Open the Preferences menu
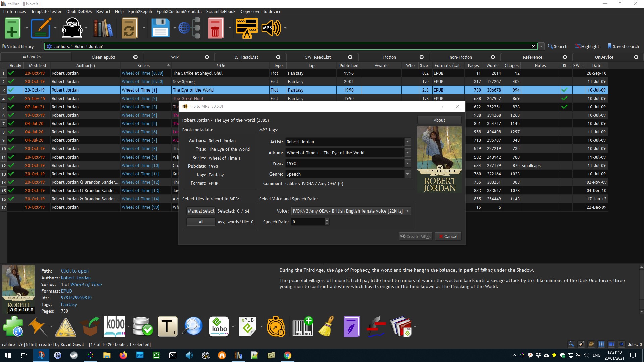 [15, 11]
